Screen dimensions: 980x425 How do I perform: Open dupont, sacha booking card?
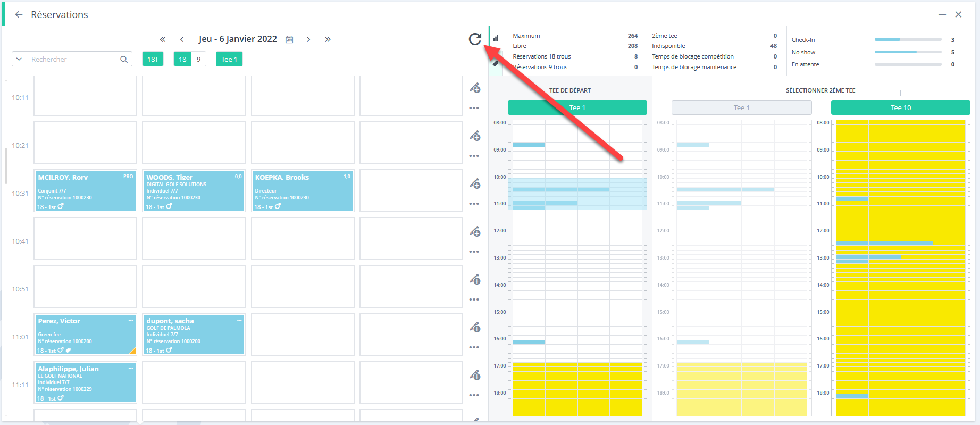(194, 335)
